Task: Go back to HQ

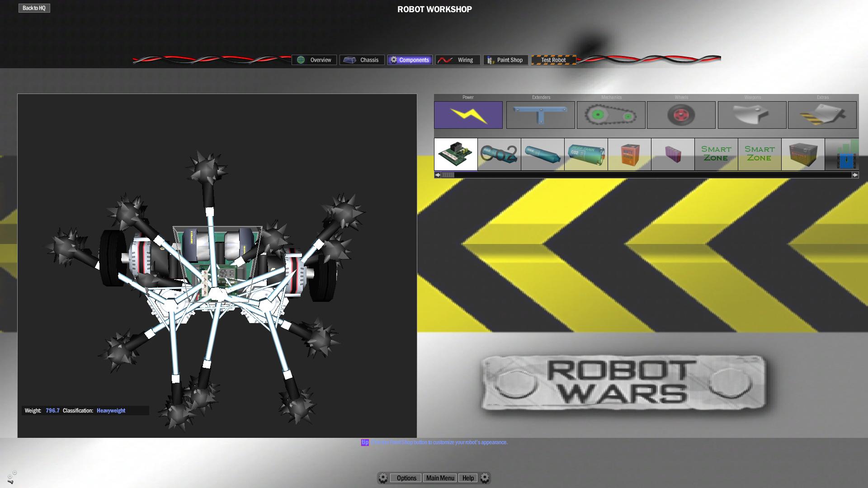Action: (x=34, y=8)
